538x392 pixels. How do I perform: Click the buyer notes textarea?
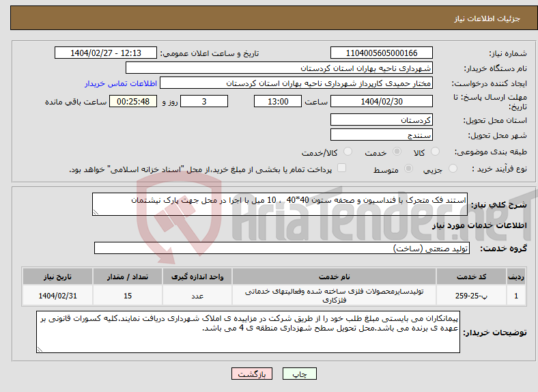pos(248,332)
